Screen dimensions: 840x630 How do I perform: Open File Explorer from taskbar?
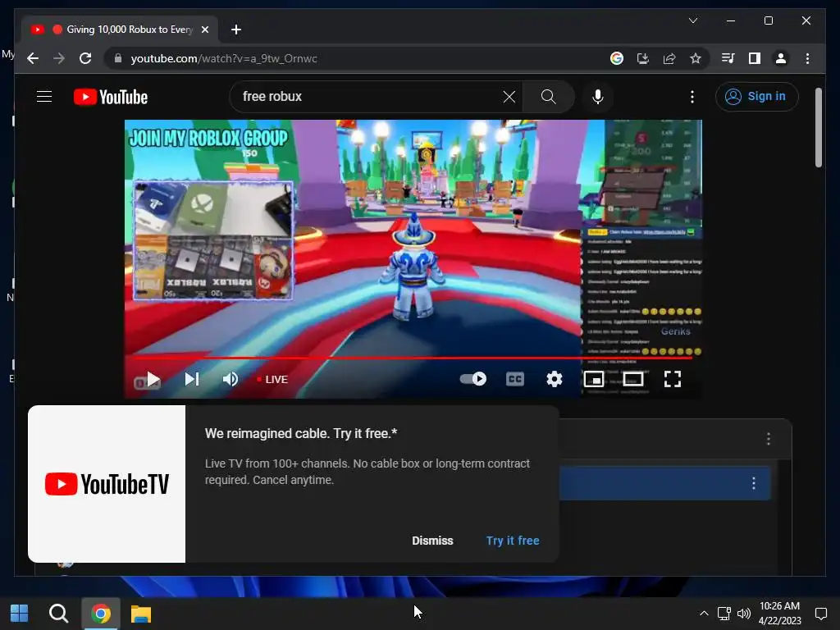tap(141, 614)
